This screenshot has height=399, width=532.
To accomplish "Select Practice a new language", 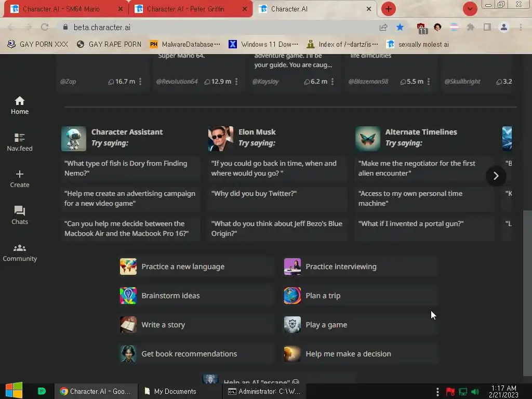I will 196,267.
